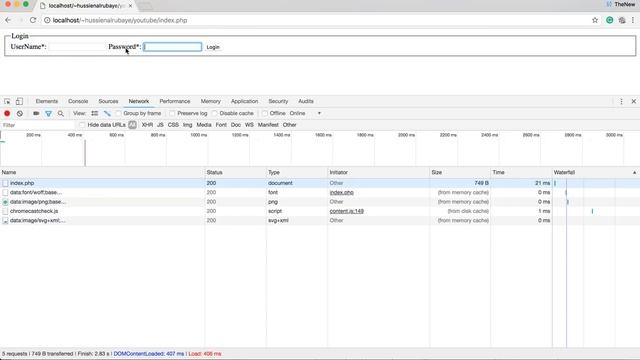
Task: Click the Login submit button
Action: [213, 47]
